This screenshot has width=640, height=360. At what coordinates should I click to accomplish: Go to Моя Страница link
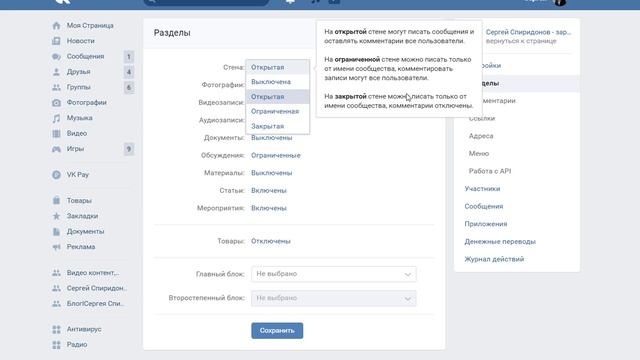pyautogui.click(x=90, y=25)
